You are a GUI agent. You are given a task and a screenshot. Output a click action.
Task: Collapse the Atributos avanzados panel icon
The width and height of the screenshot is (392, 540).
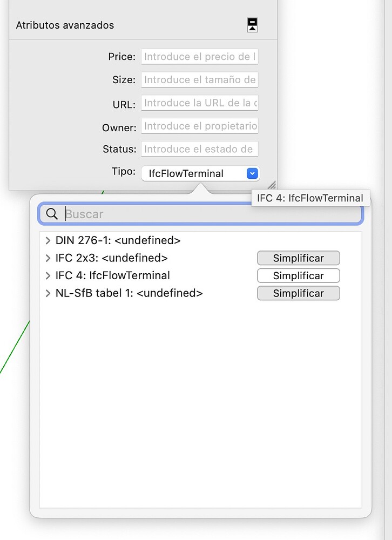252,25
